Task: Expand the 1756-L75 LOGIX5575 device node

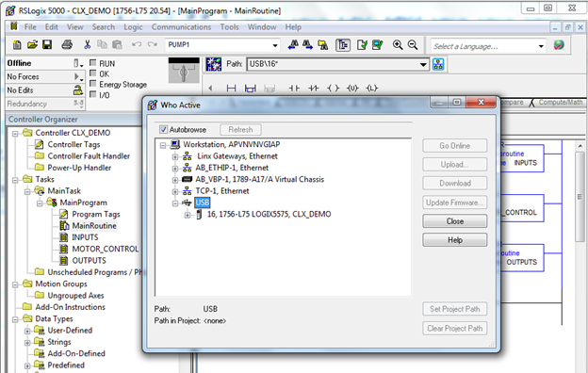Action: tap(188, 215)
